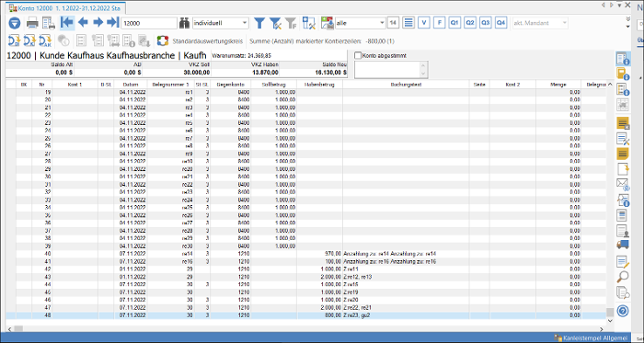The height and width of the screenshot is (343, 644).
Task: Sort by the 'Buchungstext' column header
Action: 406,84
